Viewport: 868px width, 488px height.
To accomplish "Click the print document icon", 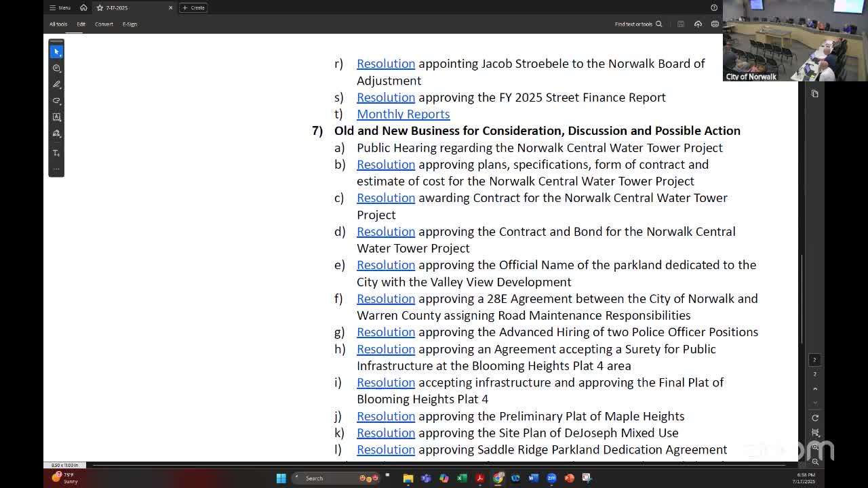I will tap(715, 24).
